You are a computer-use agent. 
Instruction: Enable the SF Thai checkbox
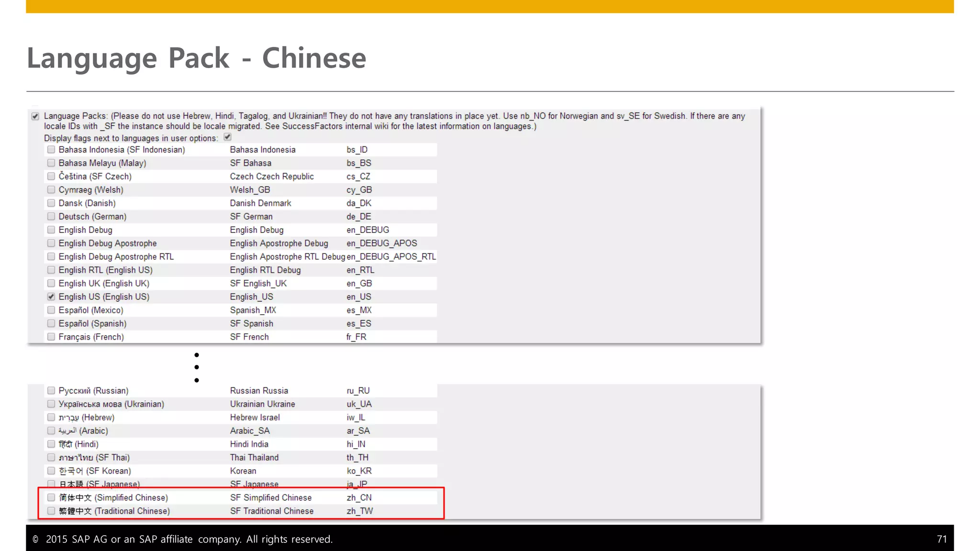tap(51, 458)
